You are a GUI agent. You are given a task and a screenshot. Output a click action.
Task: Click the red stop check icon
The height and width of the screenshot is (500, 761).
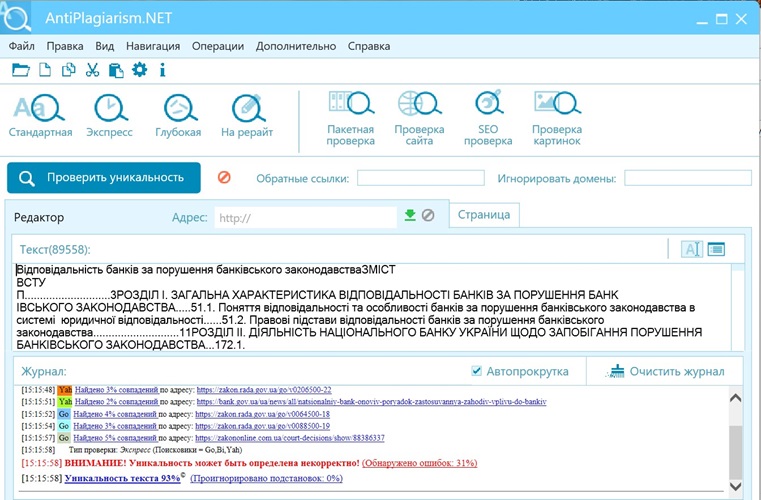click(224, 177)
